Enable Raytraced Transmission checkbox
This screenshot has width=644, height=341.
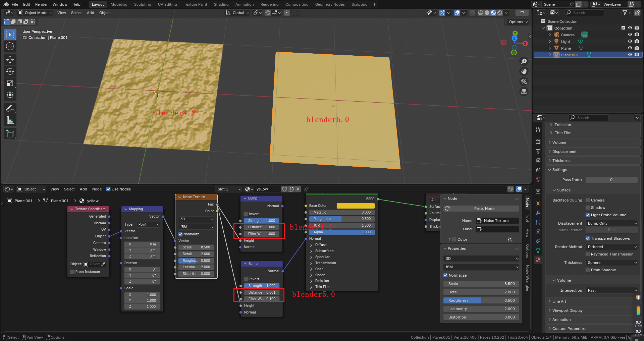[x=588, y=254]
